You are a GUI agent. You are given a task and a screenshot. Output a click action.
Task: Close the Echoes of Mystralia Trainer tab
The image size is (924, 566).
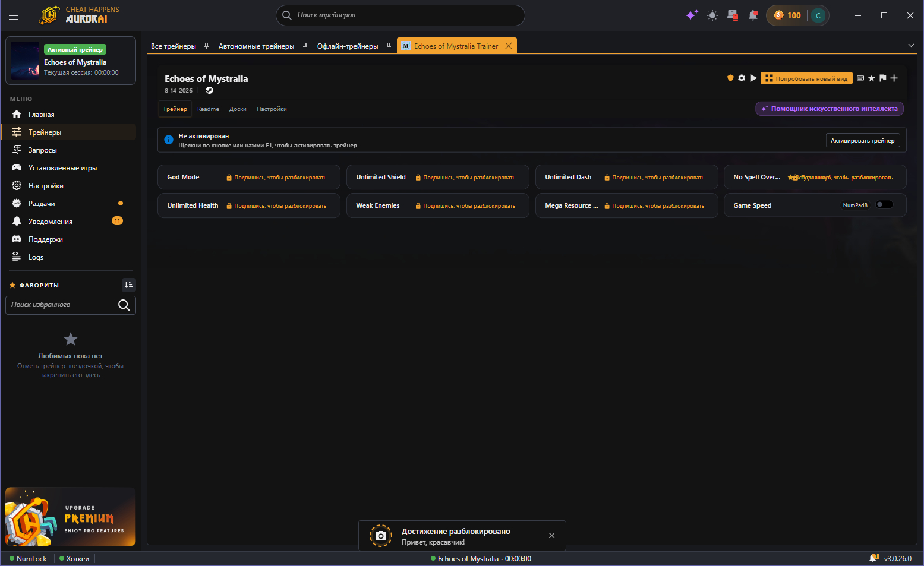[509, 46]
